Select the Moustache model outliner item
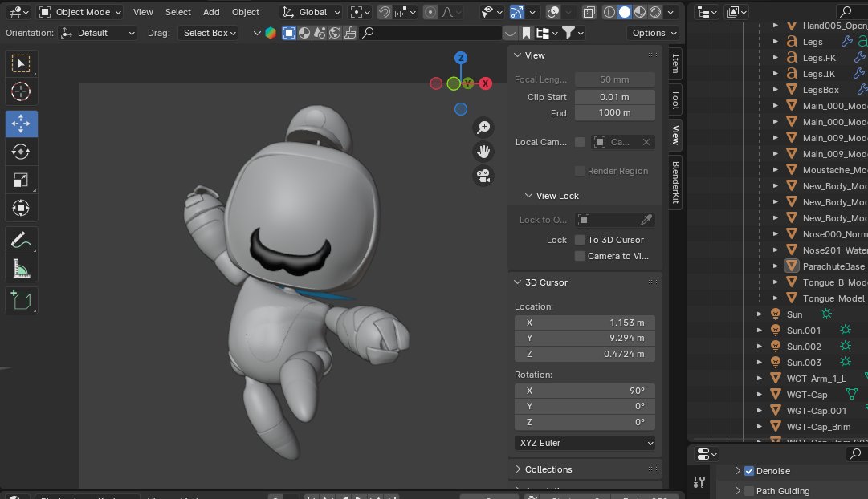The width and height of the screenshot is (868, 499). tap(835, 170)
